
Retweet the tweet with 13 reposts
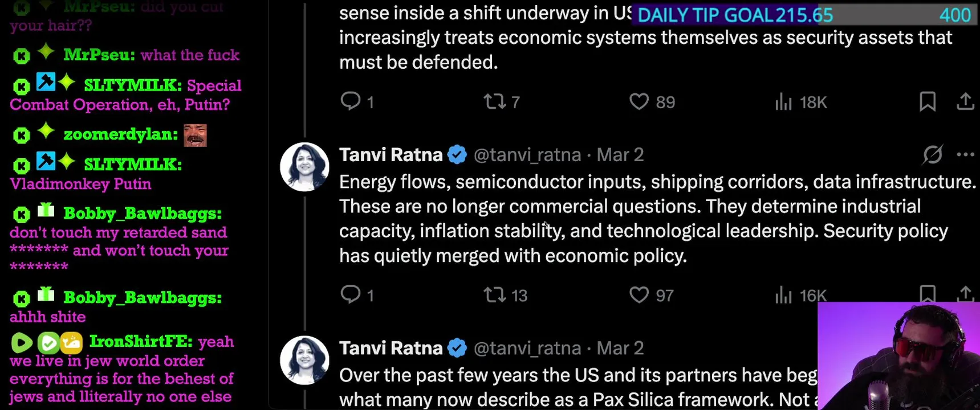point(494,295)
